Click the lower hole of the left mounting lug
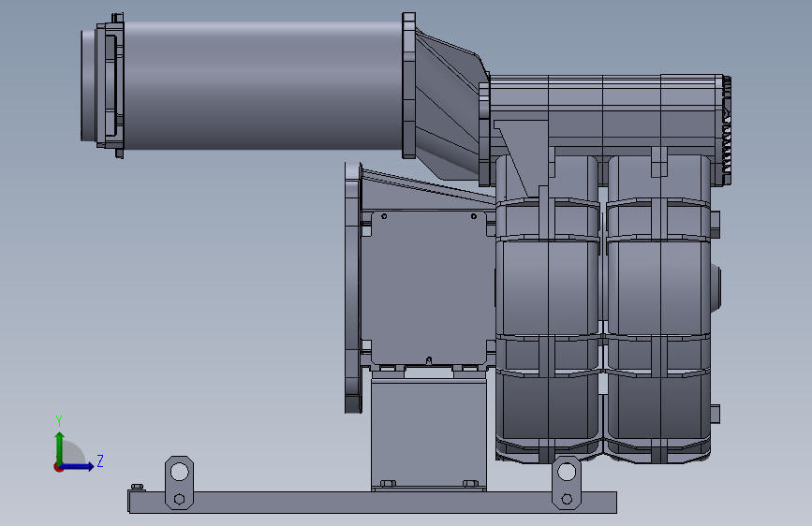The width and height of the screenshot is (812, 526). pyautogui.click(x=179, y=499)
